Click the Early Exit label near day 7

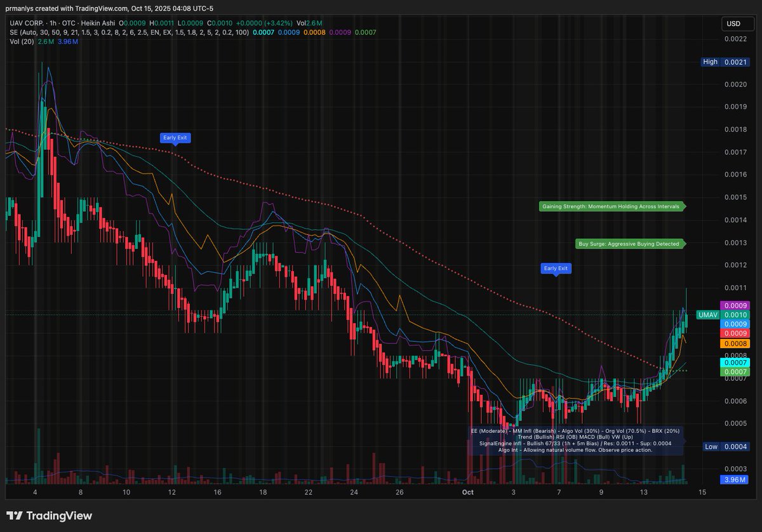tap(556, 269)
